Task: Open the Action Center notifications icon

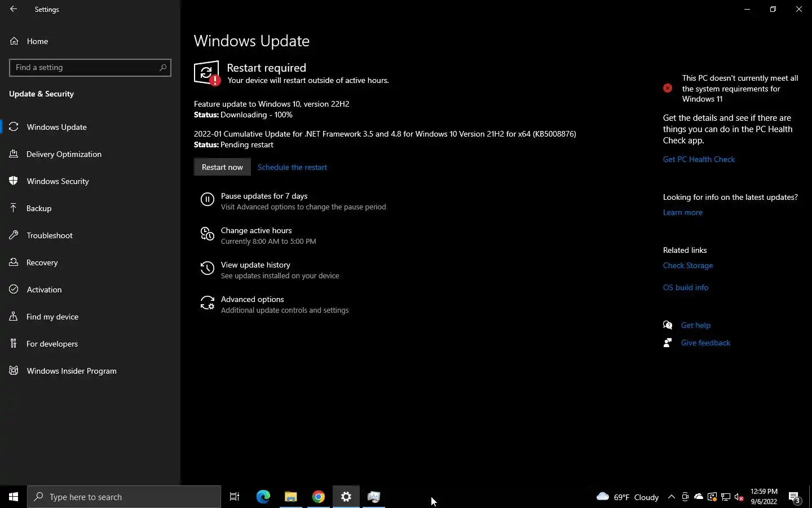Action: 795,497
